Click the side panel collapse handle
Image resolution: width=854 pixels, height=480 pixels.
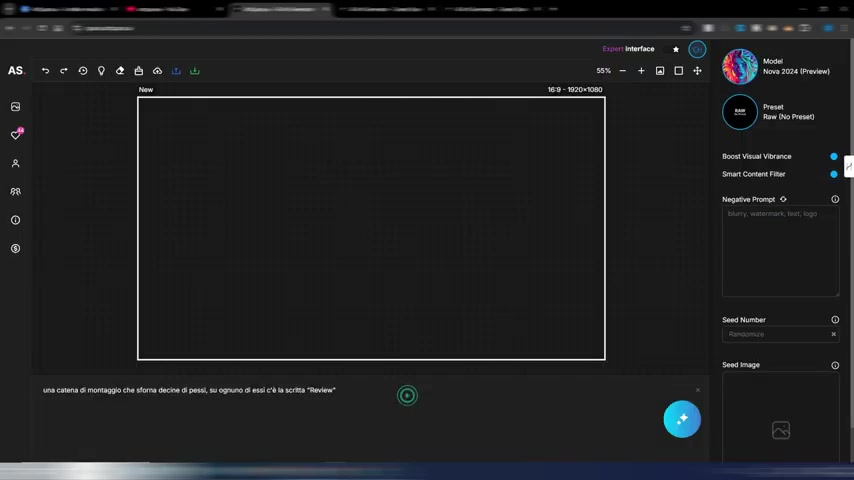849,166
